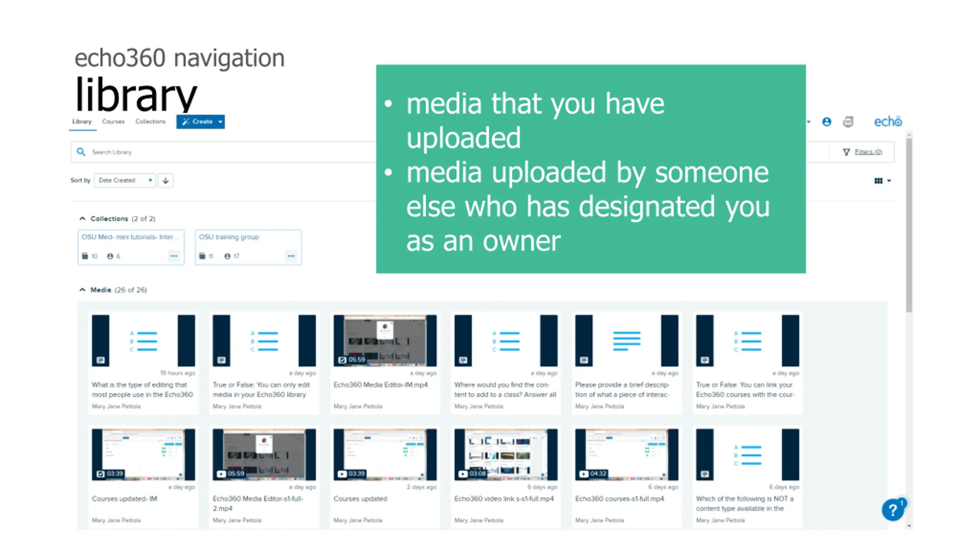Open the Create dropdown arrow
This screenshot has width=980, height=551.
click(x=220, y=122)
